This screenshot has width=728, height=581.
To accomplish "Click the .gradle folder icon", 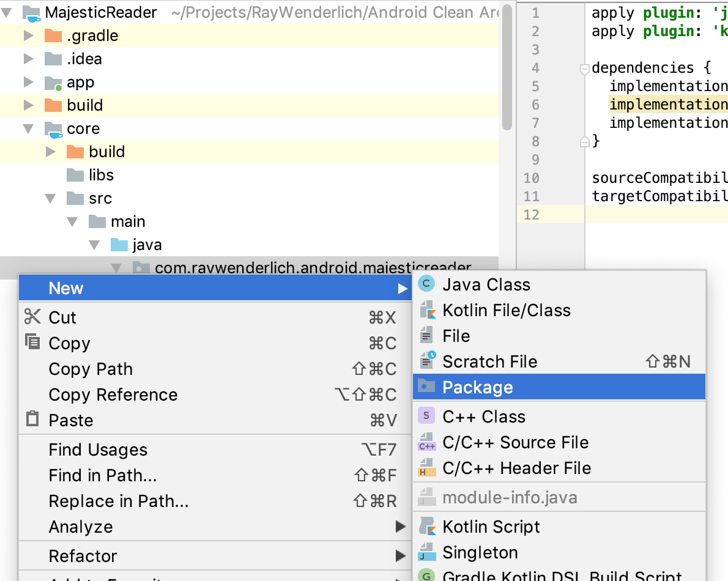I will (53, 35).
